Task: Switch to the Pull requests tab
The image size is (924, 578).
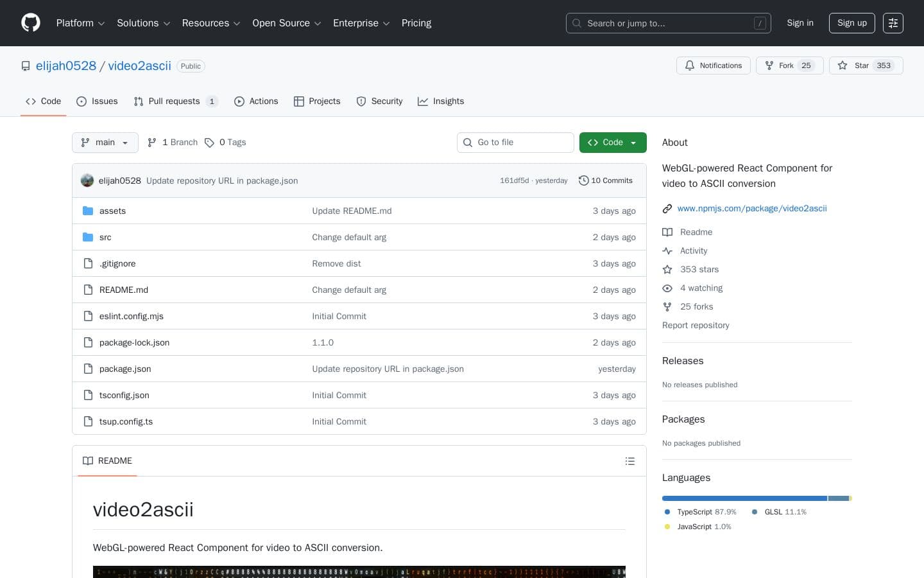Action: click(175, 101)
